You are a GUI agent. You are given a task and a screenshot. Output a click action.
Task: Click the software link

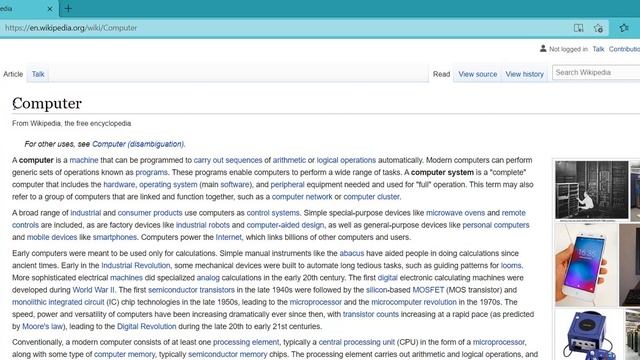[235, 184]
